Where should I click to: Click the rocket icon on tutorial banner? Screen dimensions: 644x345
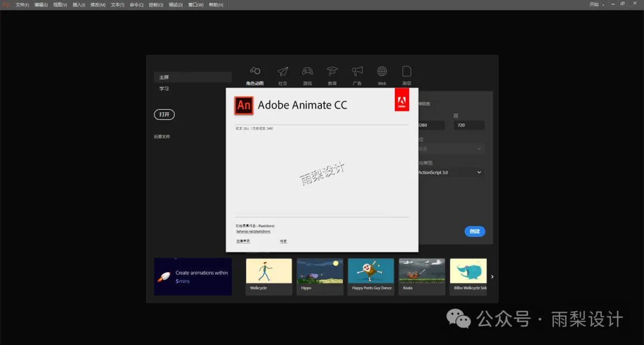tap(163, 277)
